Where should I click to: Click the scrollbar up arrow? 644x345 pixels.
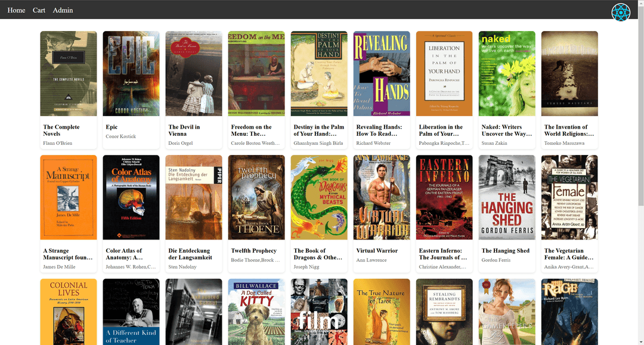(640, 4)
